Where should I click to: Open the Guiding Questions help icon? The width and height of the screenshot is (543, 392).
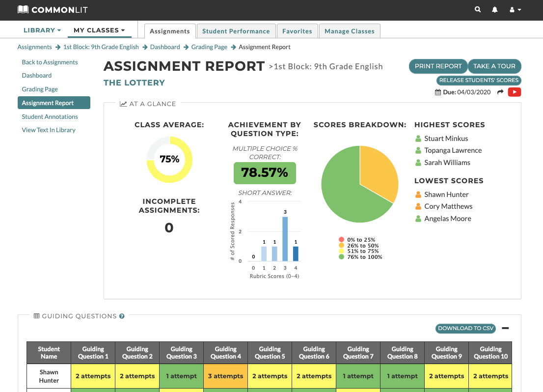coord(122,316)
